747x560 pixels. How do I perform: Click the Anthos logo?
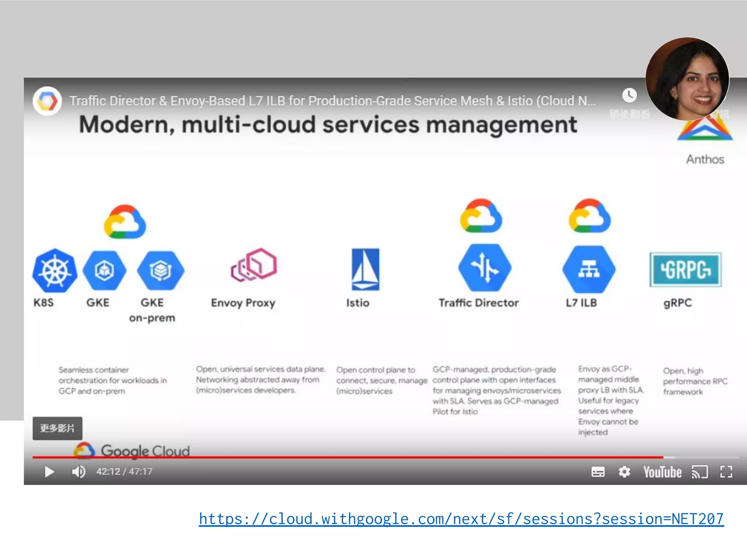pos(705,130)
